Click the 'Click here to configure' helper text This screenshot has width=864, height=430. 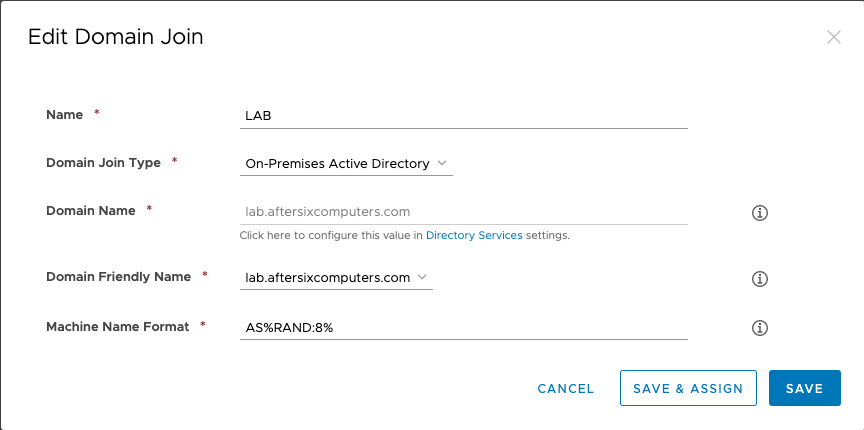pos(331,235)
